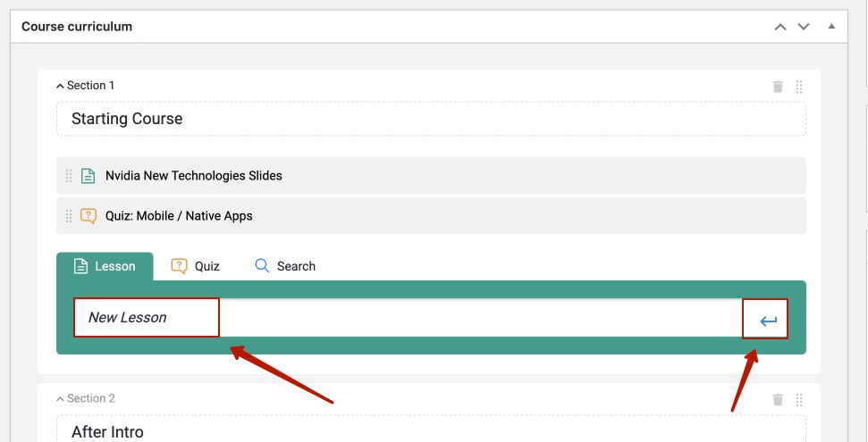868x442 pixels.
Task: Click the lesson document icon for Nvidia slides
Action: coord(88,176)
